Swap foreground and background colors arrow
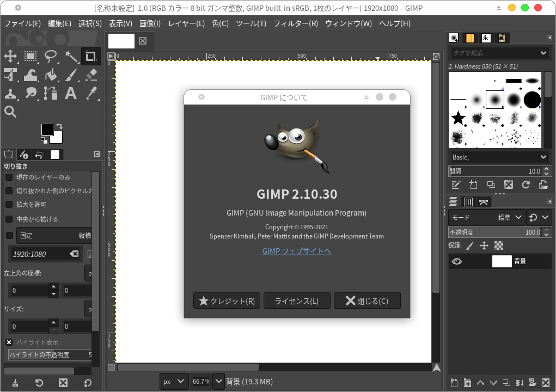This screenshot has height=392, width=556. (x=59, y=126)
